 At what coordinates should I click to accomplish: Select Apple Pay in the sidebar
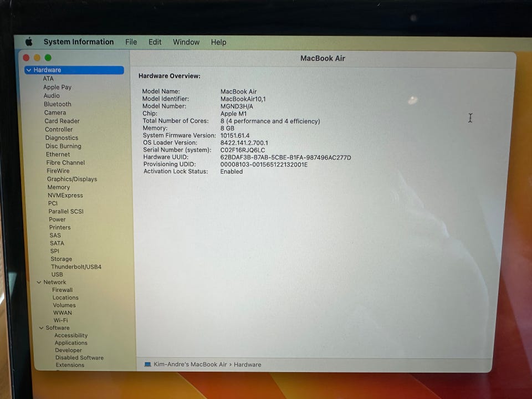[x=57, y=87]
